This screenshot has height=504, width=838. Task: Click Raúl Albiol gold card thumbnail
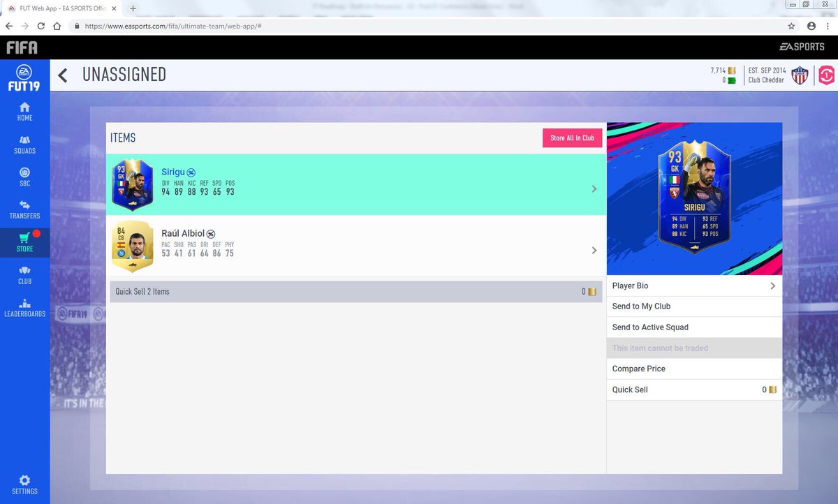pyautogui.click(x=132, y=246)
